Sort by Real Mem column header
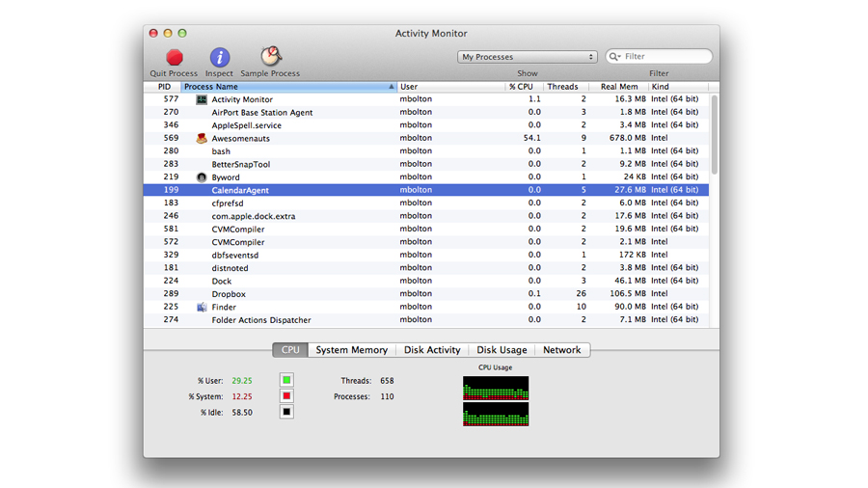This screenshot has width=868, height=488. pos(618,87)
